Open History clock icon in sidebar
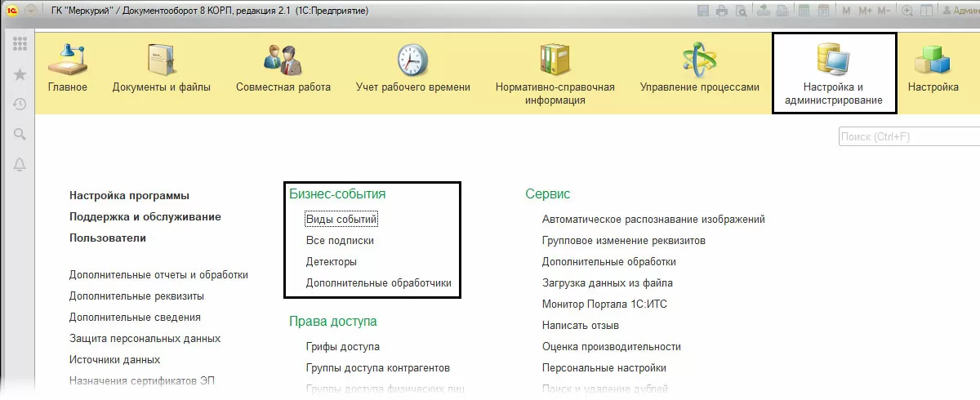Image resolution: width=980 pixels, height=400 pixels. [20, 104]
